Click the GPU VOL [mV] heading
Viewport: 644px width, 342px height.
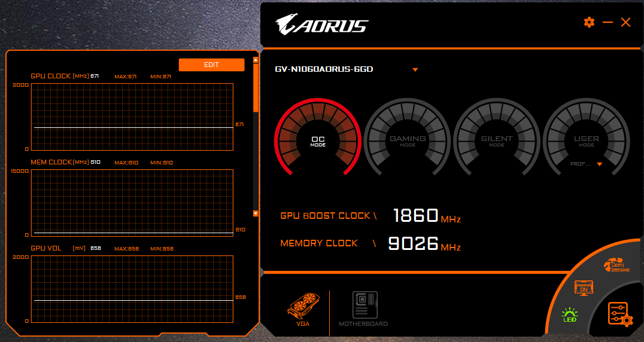click(58, 249)
